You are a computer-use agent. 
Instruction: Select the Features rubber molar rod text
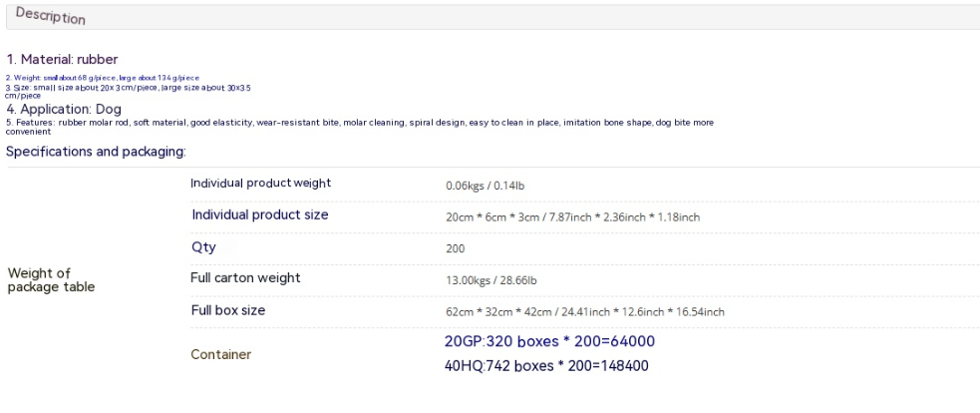359,122
